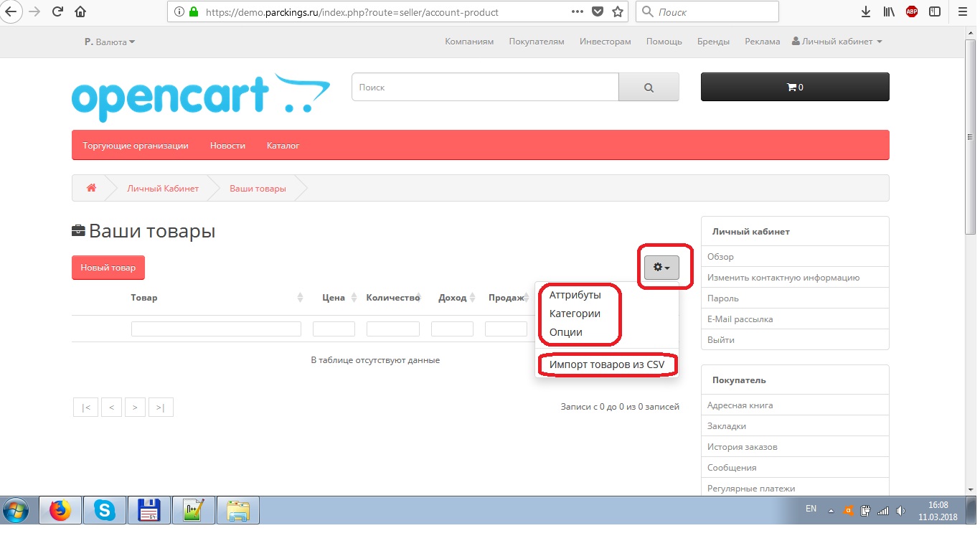Click Личный Кабинет in the breadcrumb
The image size is (980, 551).
pyautogui.click(x=163, y=188)
